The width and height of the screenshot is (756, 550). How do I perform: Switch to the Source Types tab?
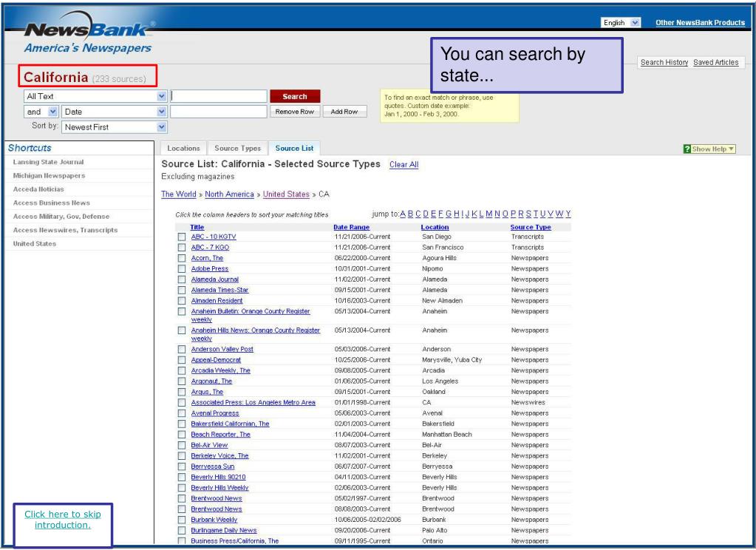[238, 149]
